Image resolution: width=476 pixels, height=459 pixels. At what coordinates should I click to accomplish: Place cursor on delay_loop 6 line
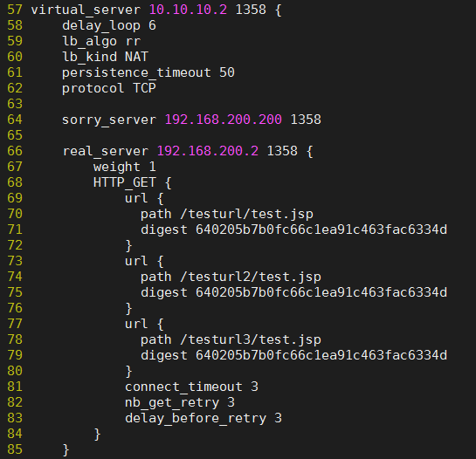(x=109, y=25)
